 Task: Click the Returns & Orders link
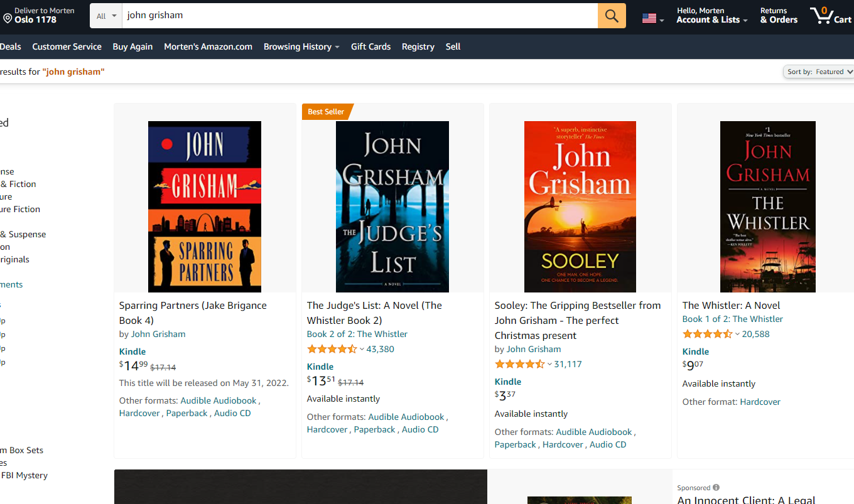pos(779,16)
